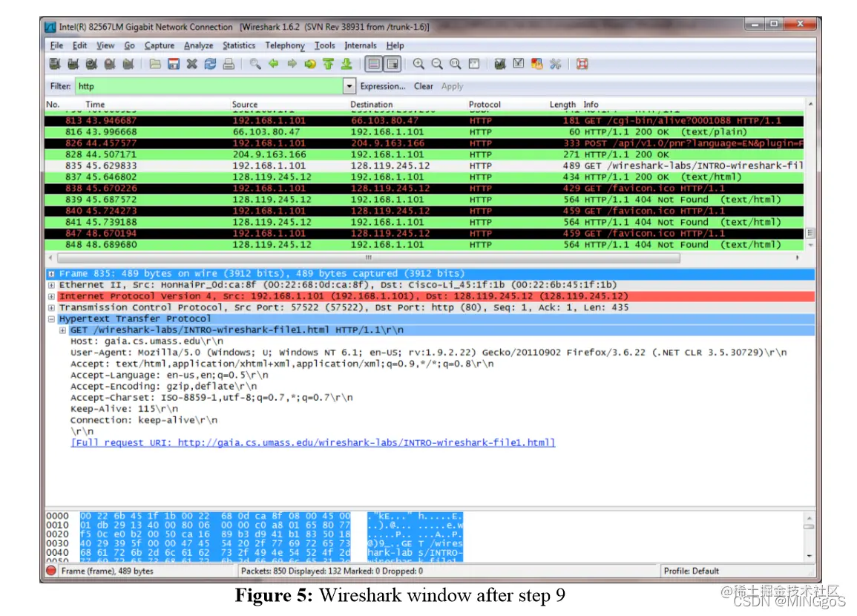Viewport: 857px width, 616px height.
Task: Open the View menu
Action: click(105, 45)
